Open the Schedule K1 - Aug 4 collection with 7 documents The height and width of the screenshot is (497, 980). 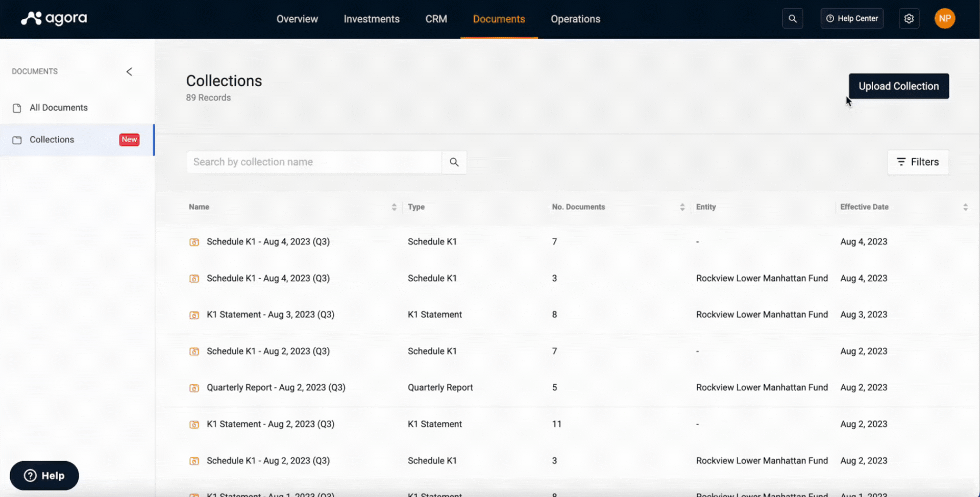click(268, 242)
